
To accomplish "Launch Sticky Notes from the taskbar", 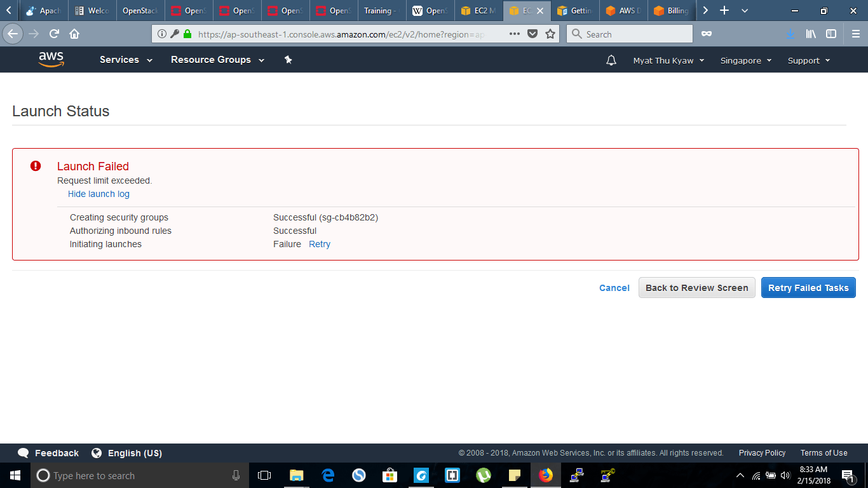I will click(x=514, y=475).
